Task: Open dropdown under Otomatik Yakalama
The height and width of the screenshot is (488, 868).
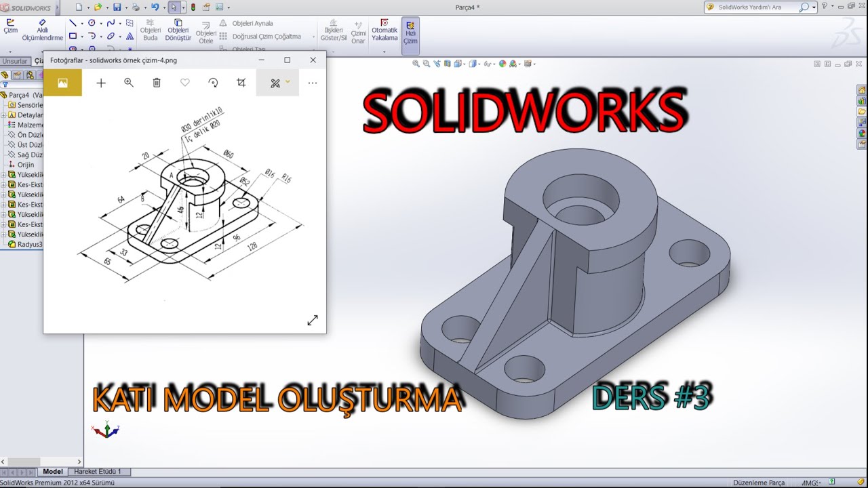Action: (x=384, y=52)
